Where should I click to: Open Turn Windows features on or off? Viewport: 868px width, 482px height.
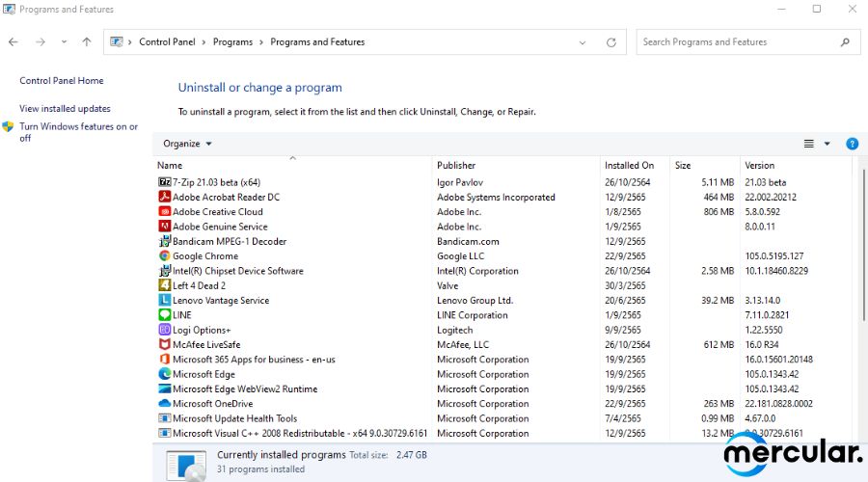click(x=78, y=132)
